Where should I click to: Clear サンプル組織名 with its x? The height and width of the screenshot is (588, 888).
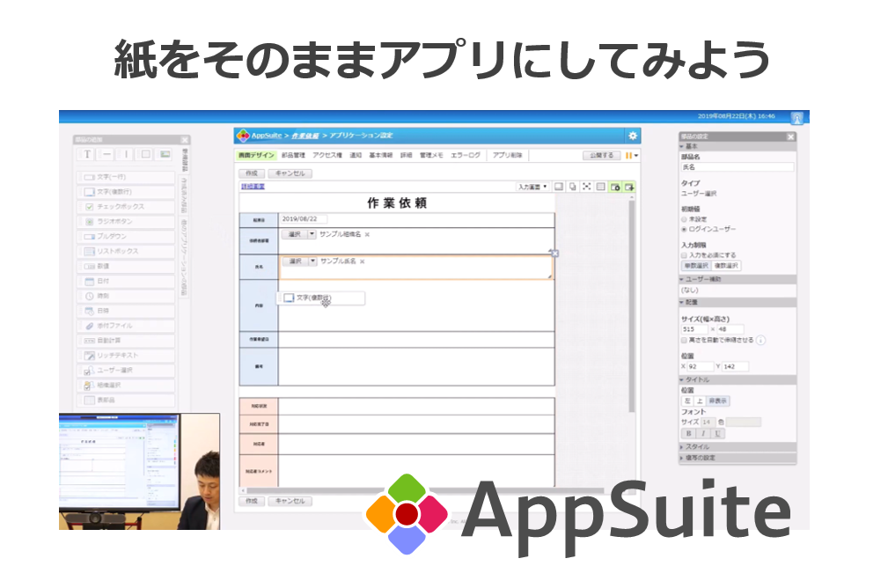(367, 234)
